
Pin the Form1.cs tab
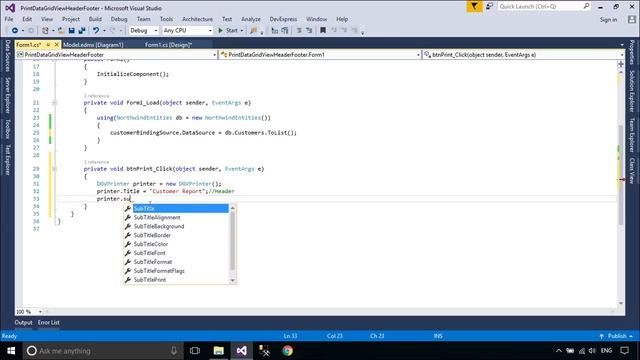pos(48,44)
